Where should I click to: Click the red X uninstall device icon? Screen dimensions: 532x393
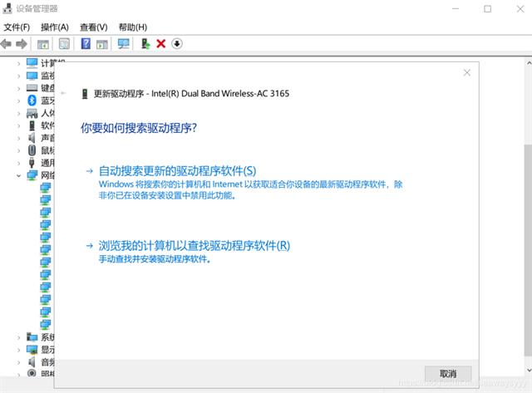[x=160, y=44]
